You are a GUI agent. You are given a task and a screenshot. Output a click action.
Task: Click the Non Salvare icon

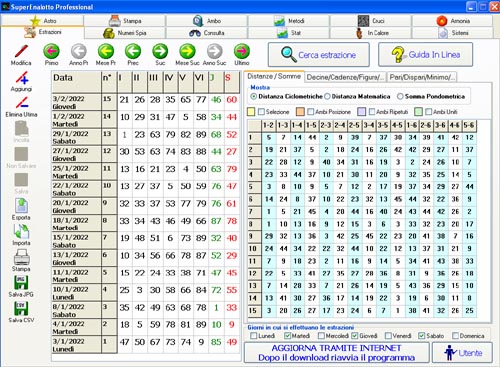21,154
